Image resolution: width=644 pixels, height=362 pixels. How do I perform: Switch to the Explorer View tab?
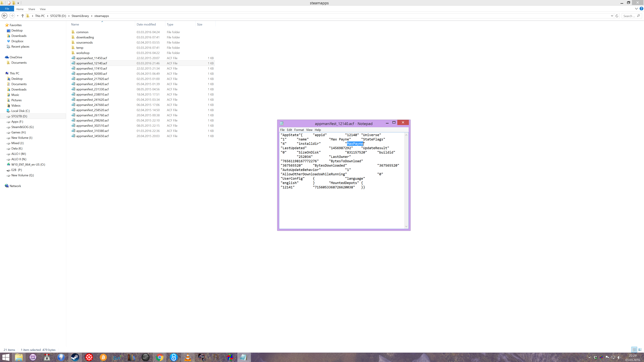pyautogui.click(x=43, y=9)
